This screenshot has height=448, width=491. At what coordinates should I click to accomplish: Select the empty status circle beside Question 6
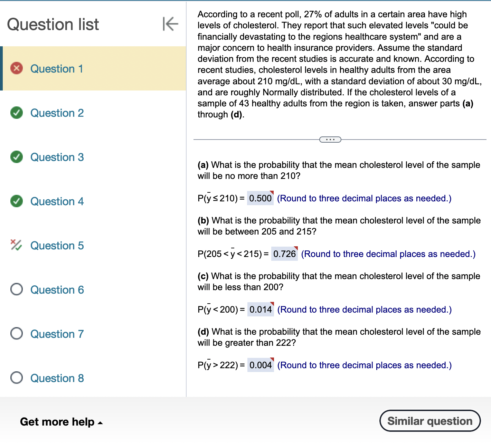click(x=16, y=289)
